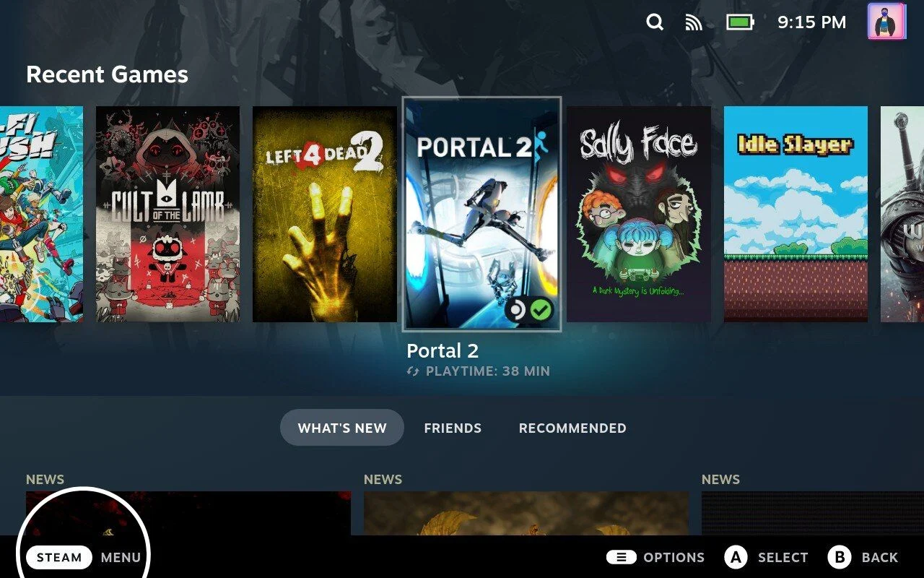924x578 pixels.
Task: Open the first news card thumbnail
Action: click(188, 513)
